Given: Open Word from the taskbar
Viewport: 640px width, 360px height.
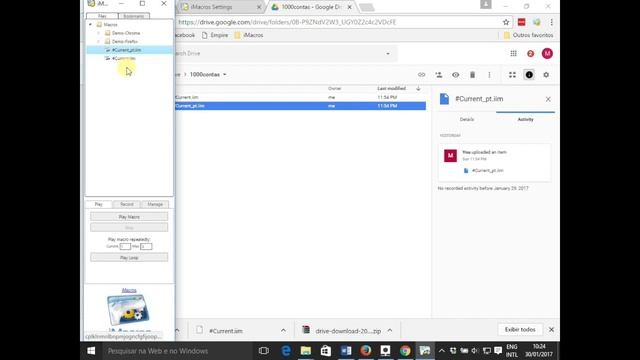Looking at the screenshot, I should point(346,351).
